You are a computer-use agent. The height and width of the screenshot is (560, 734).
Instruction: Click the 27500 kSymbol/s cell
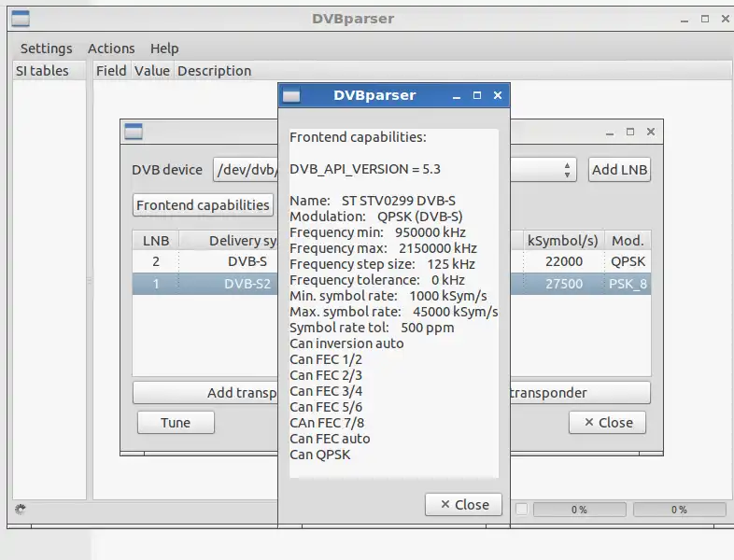point(564,284)
